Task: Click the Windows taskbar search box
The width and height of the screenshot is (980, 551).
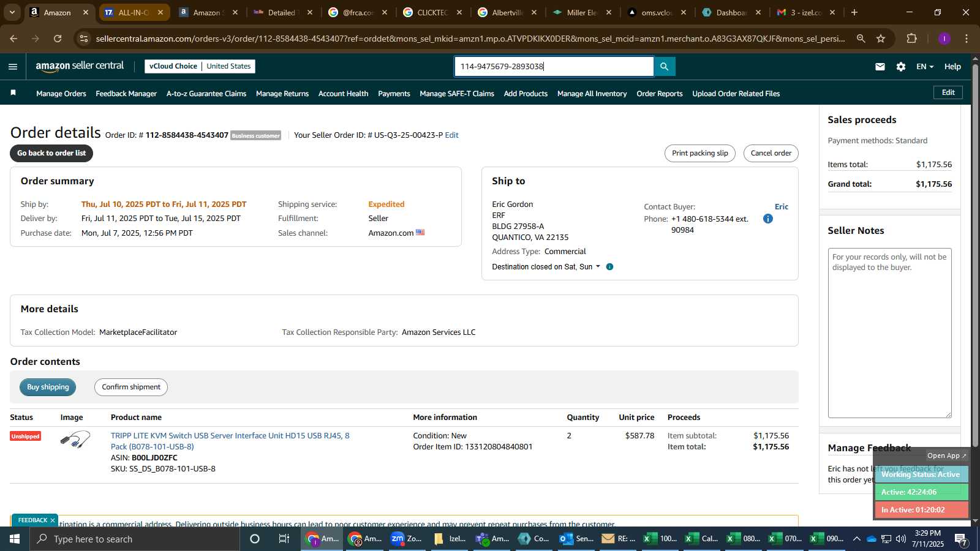Action: pos(135,539)
